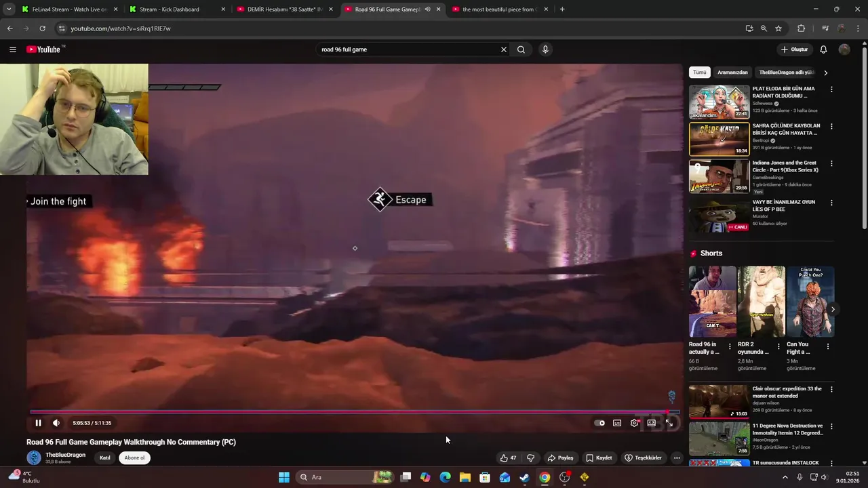Open Indiana Jones Great Circle thumbnail
Screen dimensions: 868x488
(x=719, y=176)
